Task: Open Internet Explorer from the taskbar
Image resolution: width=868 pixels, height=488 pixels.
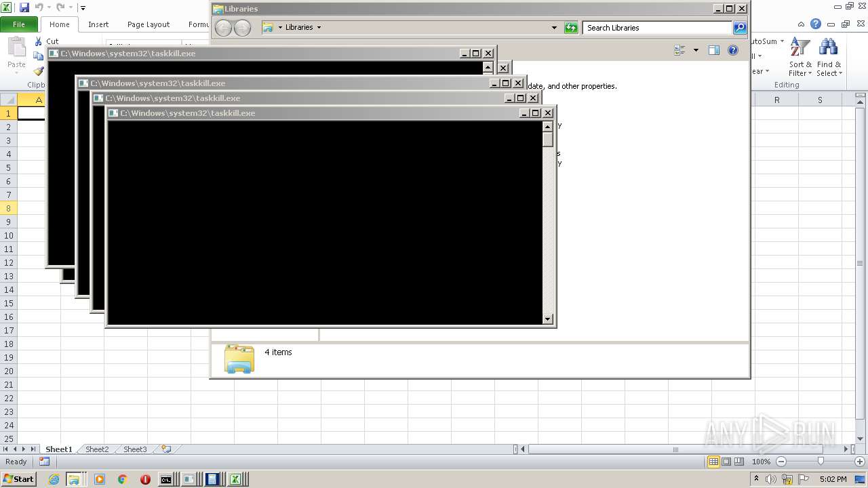Action: (x=54, y=479)
